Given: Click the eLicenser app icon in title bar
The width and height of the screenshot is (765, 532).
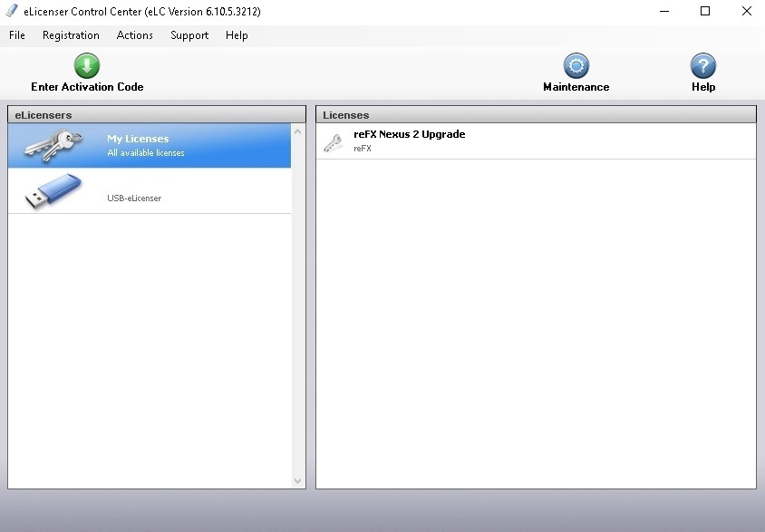Looking at the screenshot, I should coord(12,11).
